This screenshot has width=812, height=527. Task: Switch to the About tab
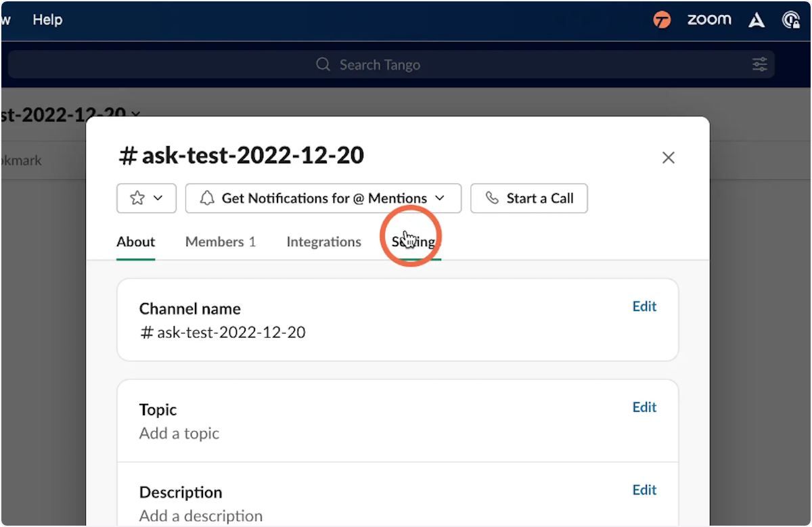point(136,242)
